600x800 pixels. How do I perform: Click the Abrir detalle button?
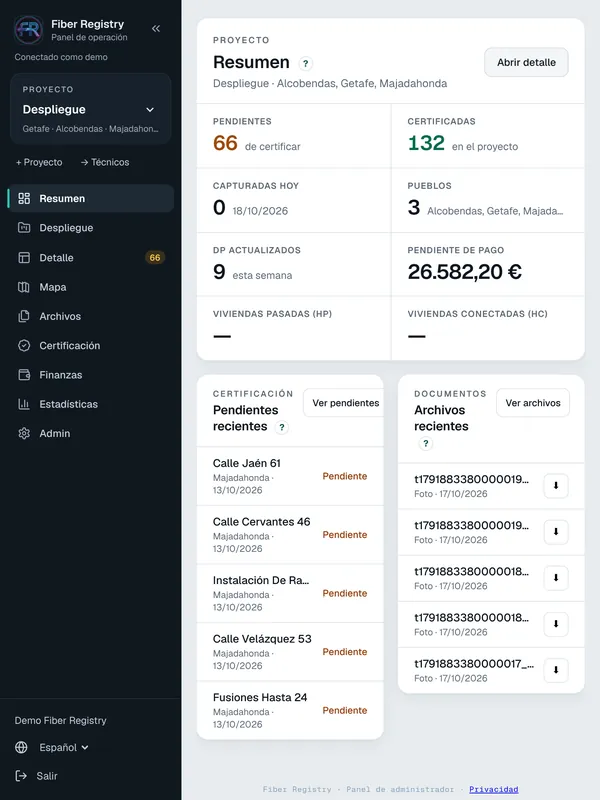[x=526, y=62]
